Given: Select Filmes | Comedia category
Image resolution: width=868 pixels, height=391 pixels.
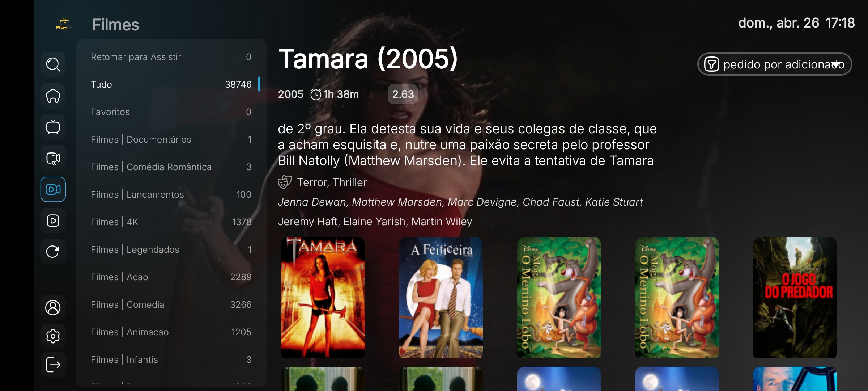Looking at the screenshot, I should point(171,304).
